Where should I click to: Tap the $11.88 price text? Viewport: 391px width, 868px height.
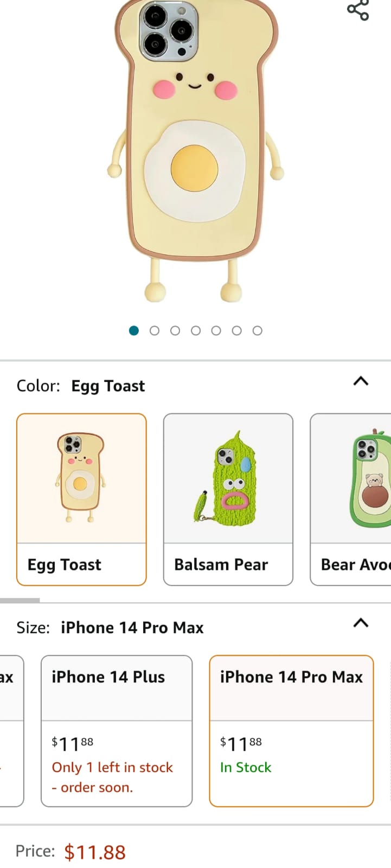(x=95, y=852)
